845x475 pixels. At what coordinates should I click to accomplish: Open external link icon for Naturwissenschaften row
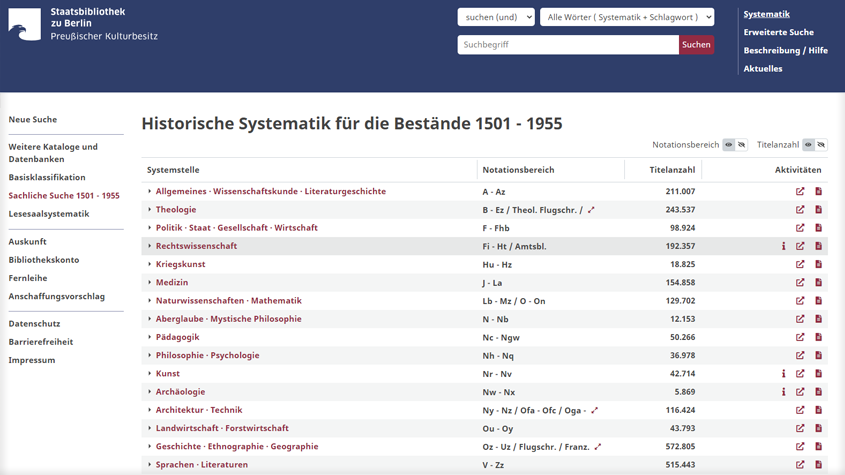point(800,301)
